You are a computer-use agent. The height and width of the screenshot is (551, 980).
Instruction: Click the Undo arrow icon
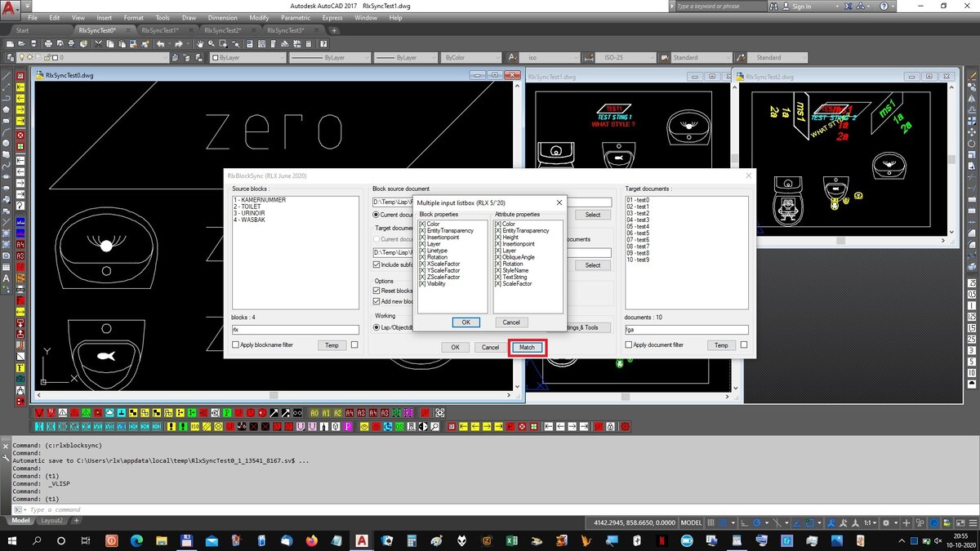pyautogui.click(x=161, y=43)
